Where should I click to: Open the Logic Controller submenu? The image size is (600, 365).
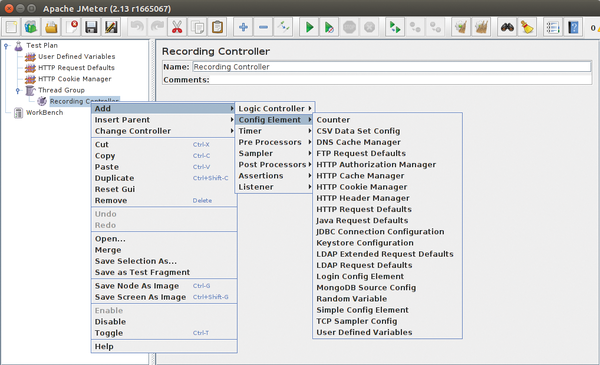[274, 109]
